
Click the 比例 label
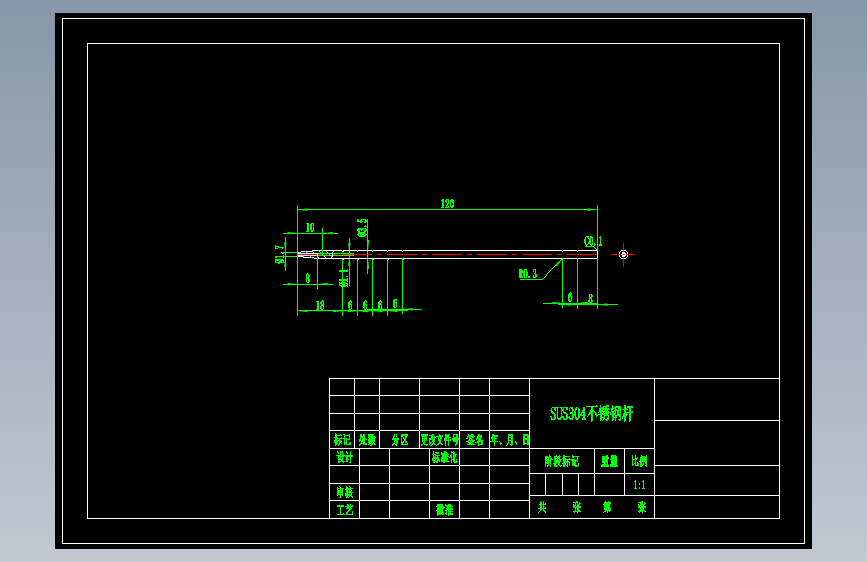tap(639, 461)
